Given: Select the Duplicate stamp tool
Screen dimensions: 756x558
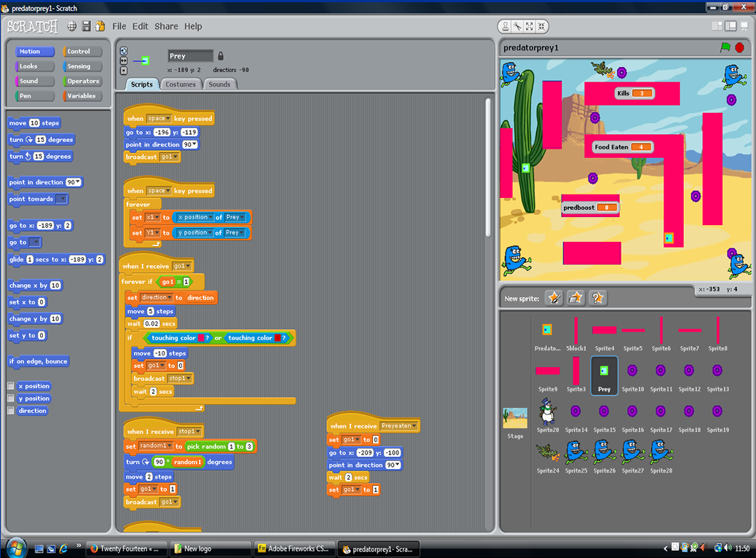Looking at the screenshot, I should coord(505,26).
